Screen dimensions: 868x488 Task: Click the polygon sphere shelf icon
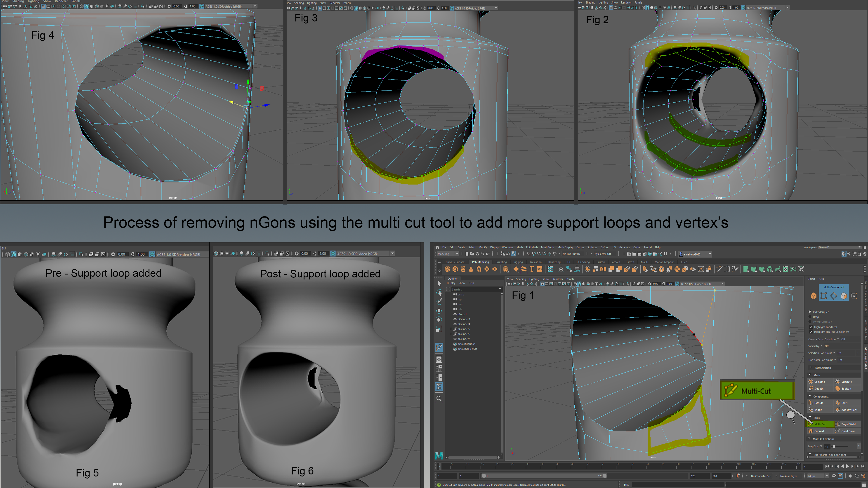pyautogui.click(x=447, y=269)
